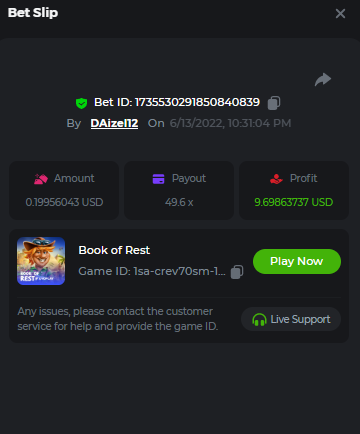Click the Play Now button
The height and width of the screenshot is (434, 360).
[297, 261]
